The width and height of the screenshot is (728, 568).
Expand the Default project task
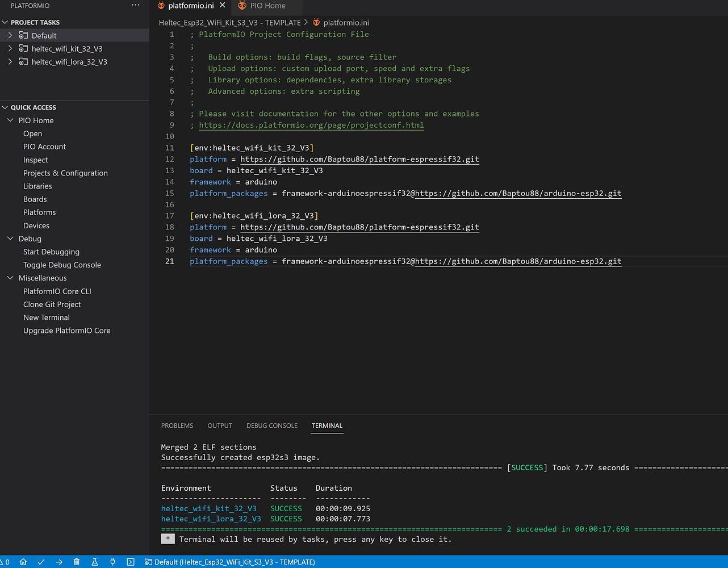pos(10,35)
